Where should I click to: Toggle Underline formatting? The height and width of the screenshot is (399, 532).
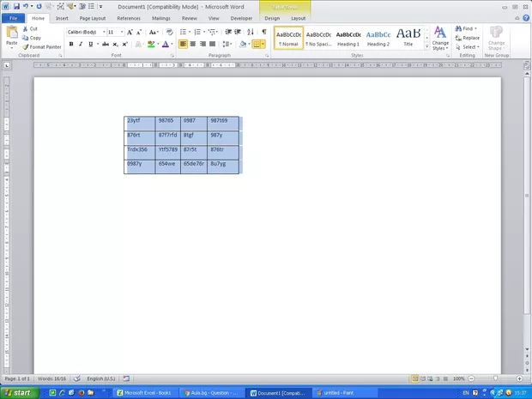coord(91,44)
